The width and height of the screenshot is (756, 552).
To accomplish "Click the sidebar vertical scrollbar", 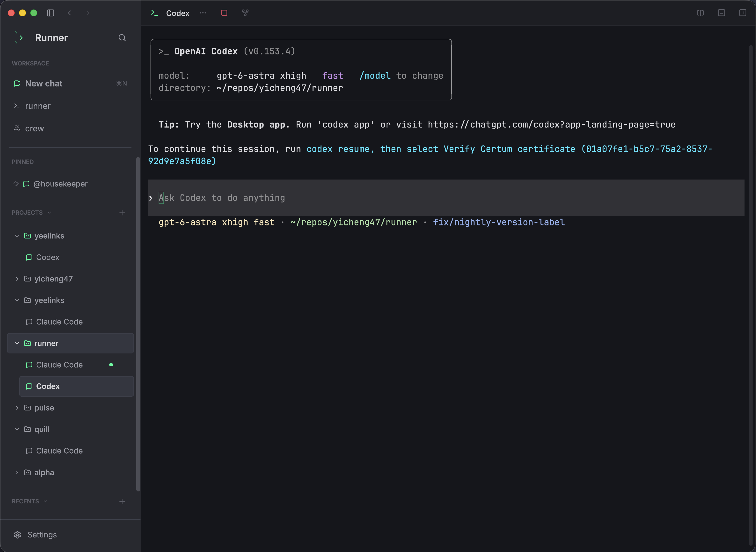I will point(138,324).
